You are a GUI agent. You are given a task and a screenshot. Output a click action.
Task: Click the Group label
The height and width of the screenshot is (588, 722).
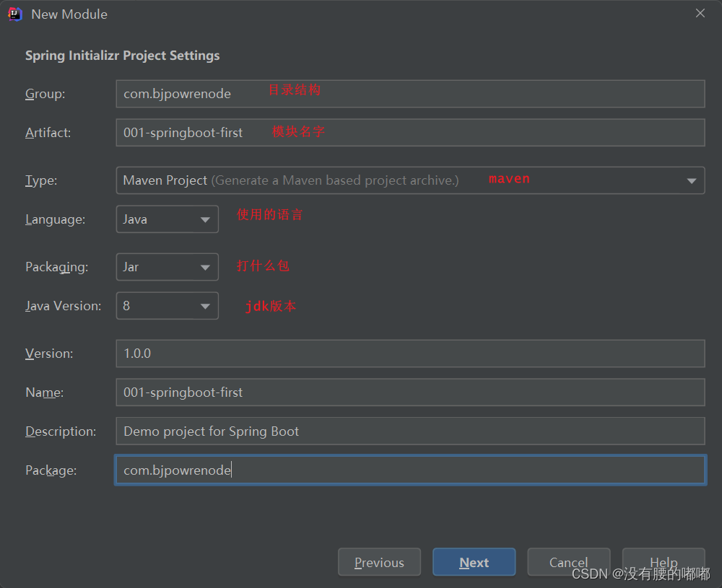point(45,94)
